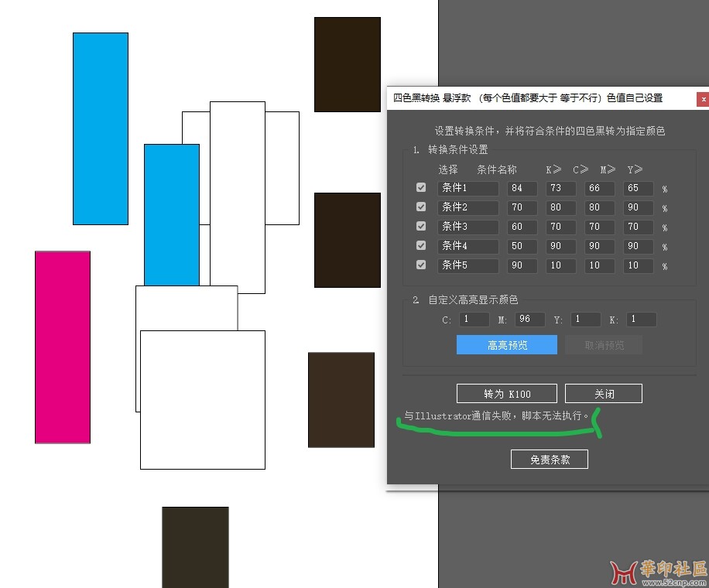Toggle the checkbox beside 条件2
Screen dimensions: 709x588
point(421,207)
